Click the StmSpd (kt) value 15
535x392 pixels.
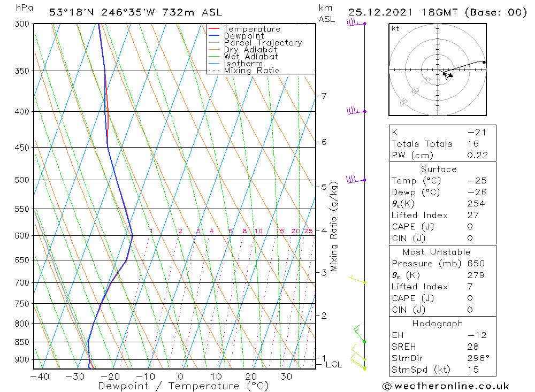click(x=473, y=370)
